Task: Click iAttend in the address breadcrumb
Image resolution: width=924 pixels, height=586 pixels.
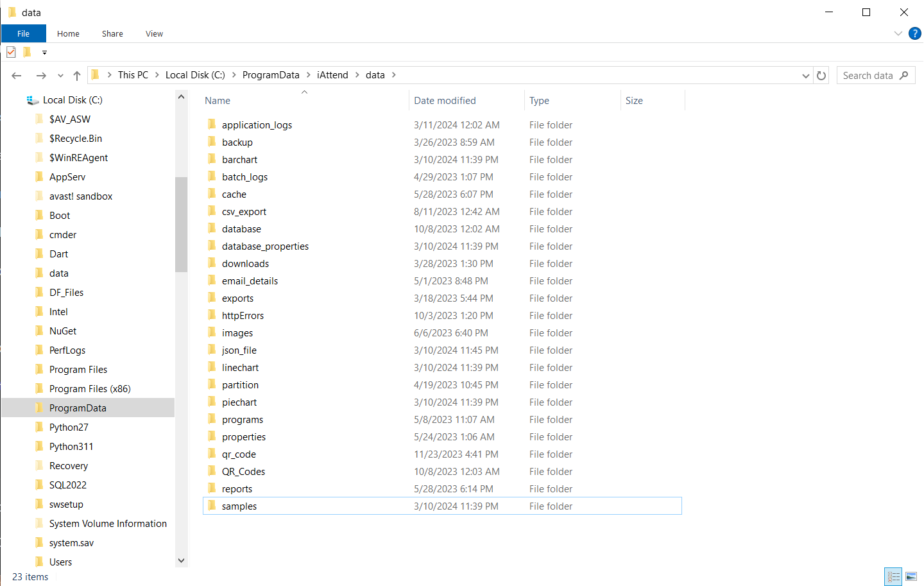Action: [x=332, y=75]
